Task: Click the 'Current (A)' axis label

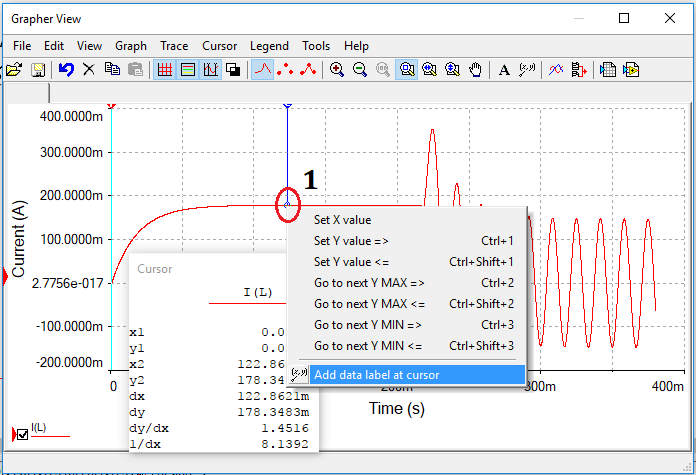Action: click(19, 239)
